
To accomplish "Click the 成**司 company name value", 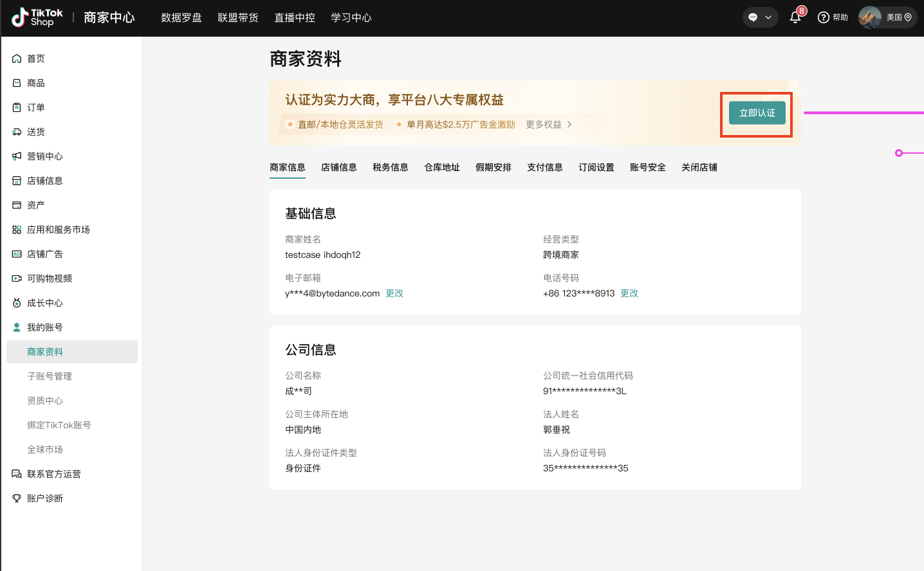I will [299, 391].
